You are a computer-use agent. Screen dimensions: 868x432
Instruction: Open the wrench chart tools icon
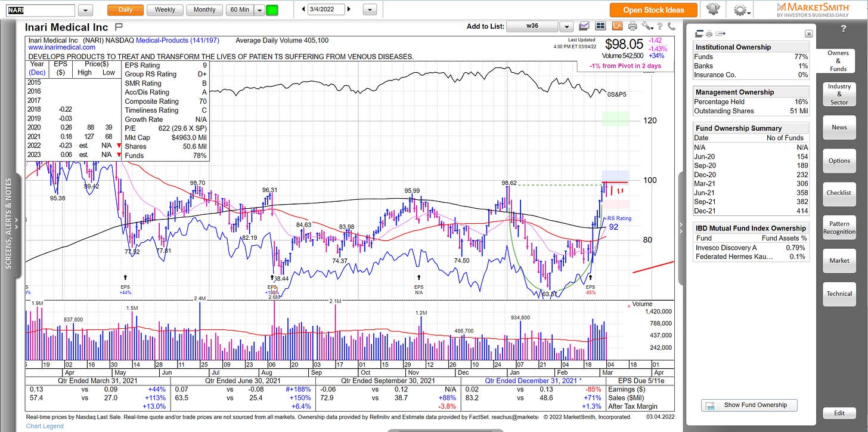tap(646, 26)
